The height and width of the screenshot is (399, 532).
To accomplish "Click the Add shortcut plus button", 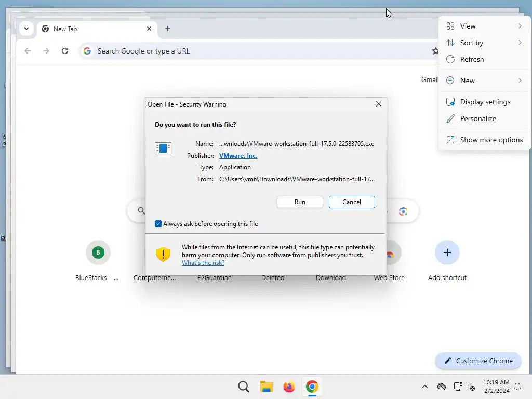I will [x=447, y=252].
